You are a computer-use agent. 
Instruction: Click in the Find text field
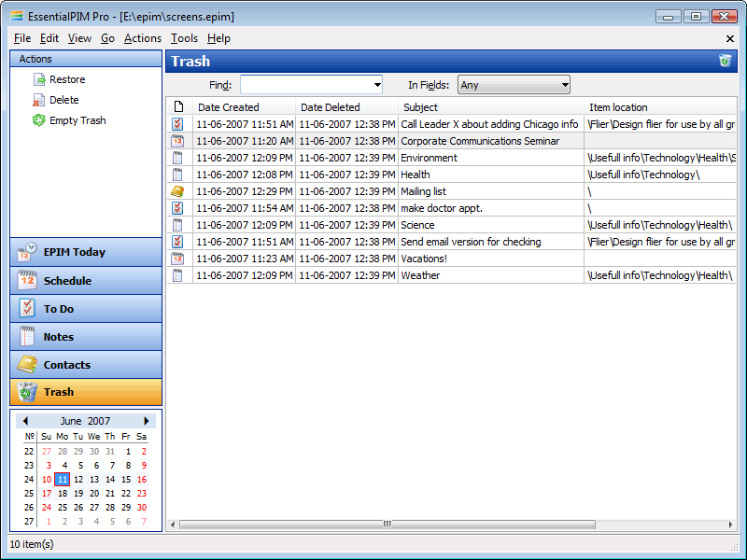pyautogui.click(x=306, y=85)
